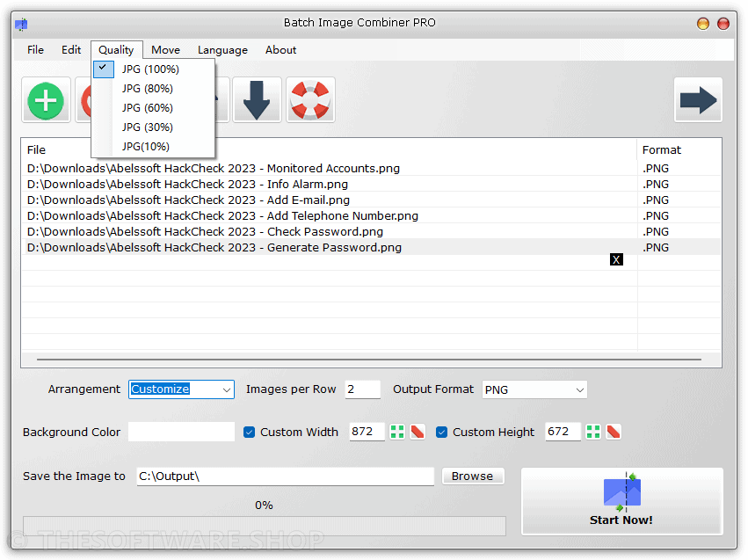
Task: Click the green grid icon beside Custom Width
Action: [x=397, y=432]
